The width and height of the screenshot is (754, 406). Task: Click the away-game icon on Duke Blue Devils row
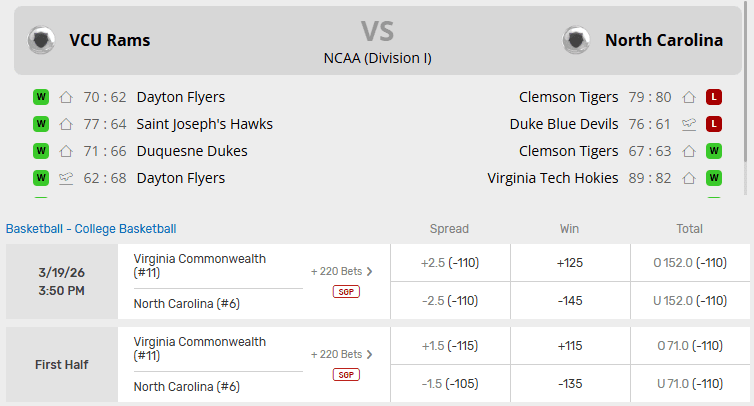(x=688, y=124)
